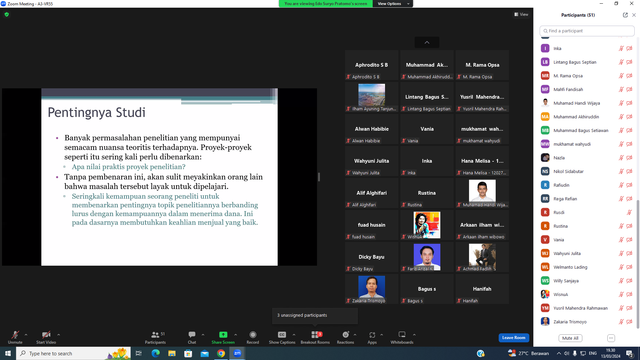Click Nikol Sidabutar in participants list
640x360 pixels.
tap(587, 171)
